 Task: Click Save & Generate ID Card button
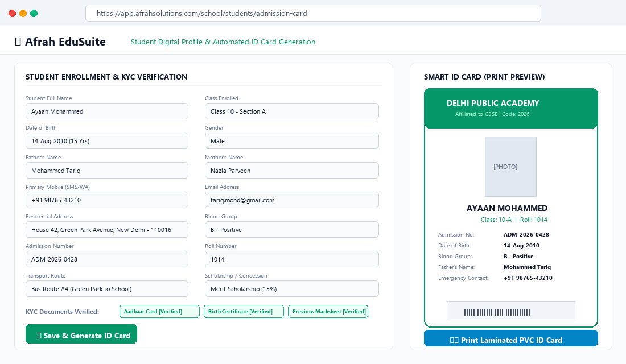tap(81, 334)
